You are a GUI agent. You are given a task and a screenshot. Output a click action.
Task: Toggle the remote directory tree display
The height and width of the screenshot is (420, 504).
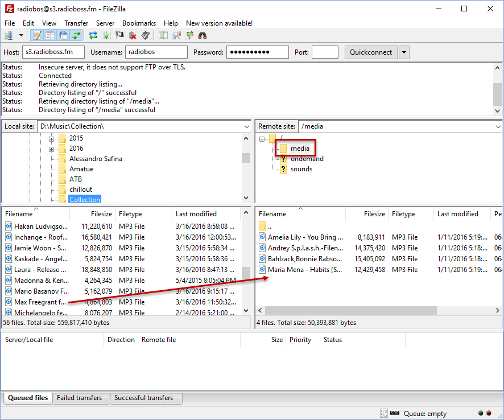pos(63,35)
